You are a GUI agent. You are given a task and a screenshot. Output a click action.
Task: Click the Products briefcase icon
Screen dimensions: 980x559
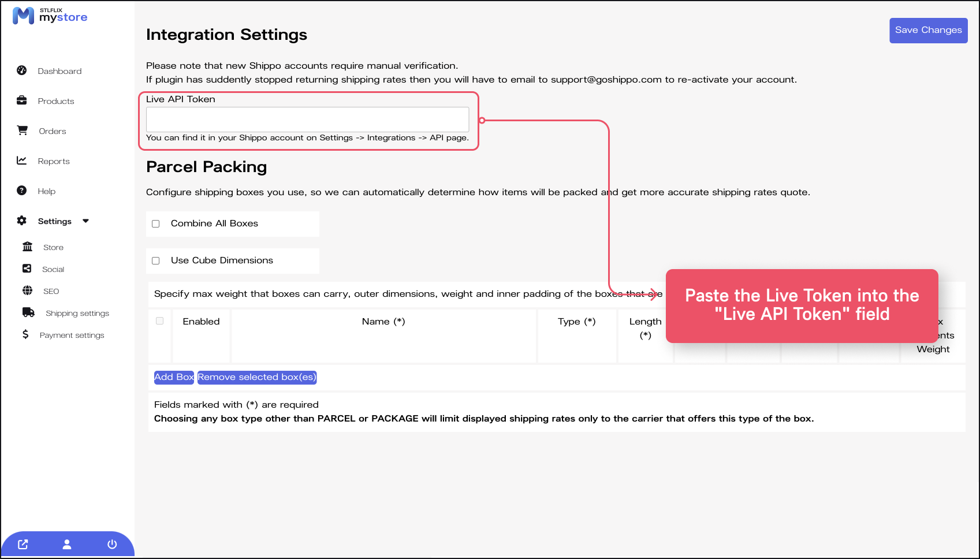[x=22, y=100]
